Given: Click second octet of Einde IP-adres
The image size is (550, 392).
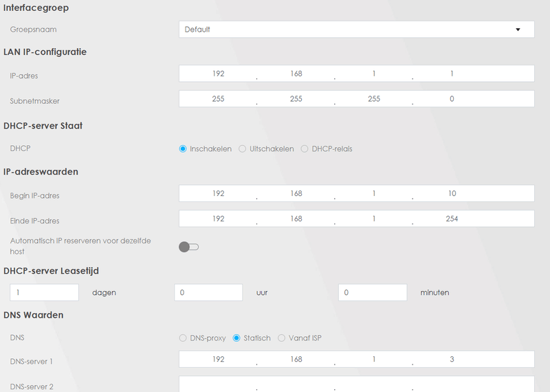Looking at the screenshot, I should [x=296, y=219].
